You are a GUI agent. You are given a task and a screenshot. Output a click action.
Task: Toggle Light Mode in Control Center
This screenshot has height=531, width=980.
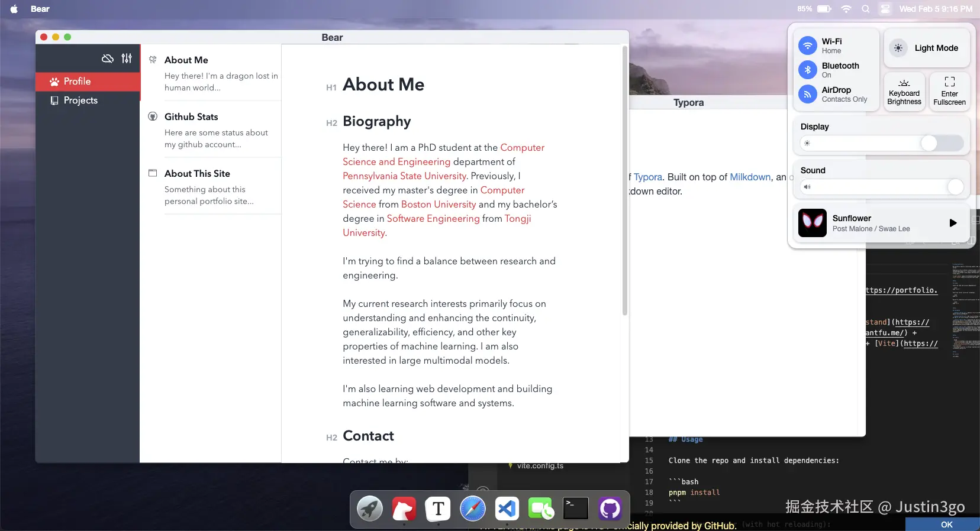pyautogui.click(x=927, y=48)
